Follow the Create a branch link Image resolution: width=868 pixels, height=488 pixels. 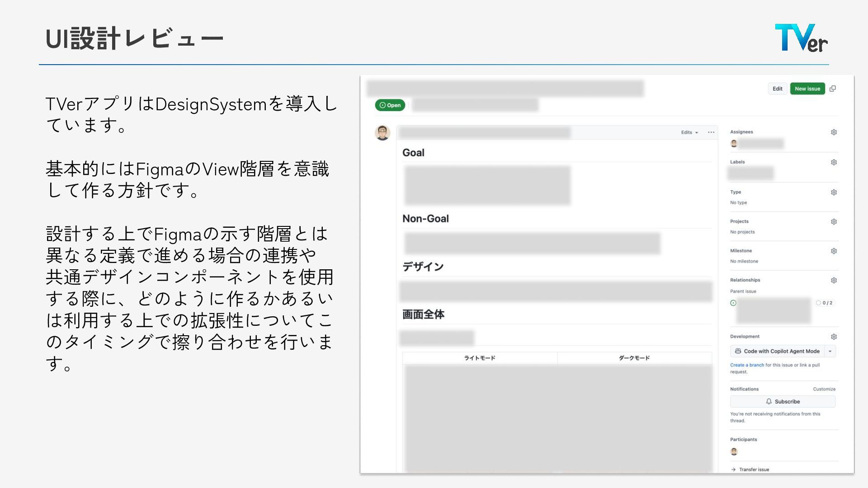pyautogui.click(x=747, y=365)
